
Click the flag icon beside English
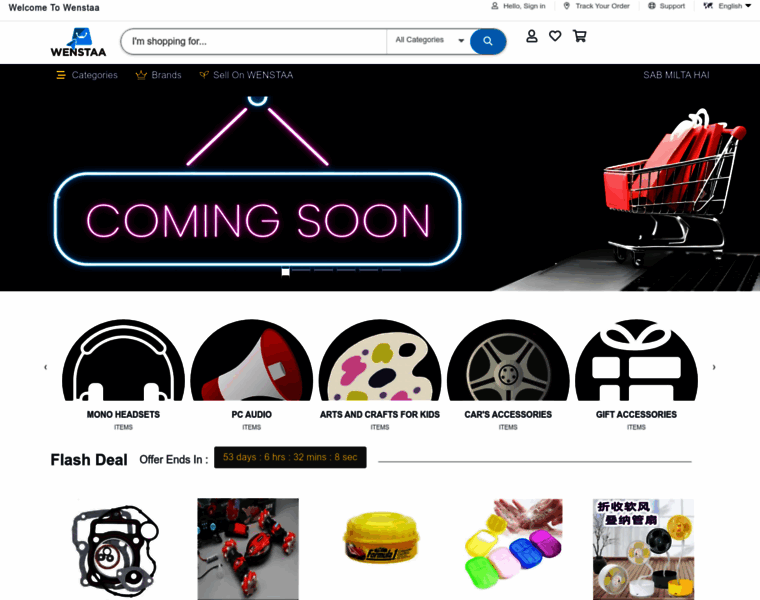[708, 6]
